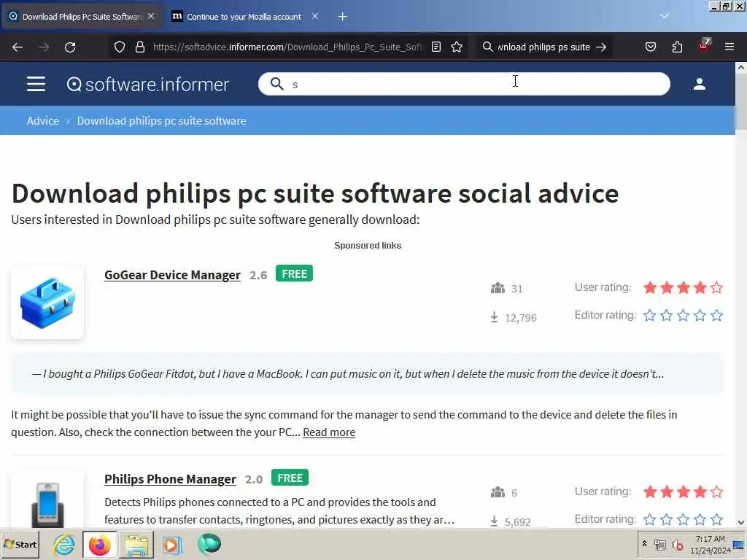Click the Firefox search bar magnifier icon

(x=487, y=47)
